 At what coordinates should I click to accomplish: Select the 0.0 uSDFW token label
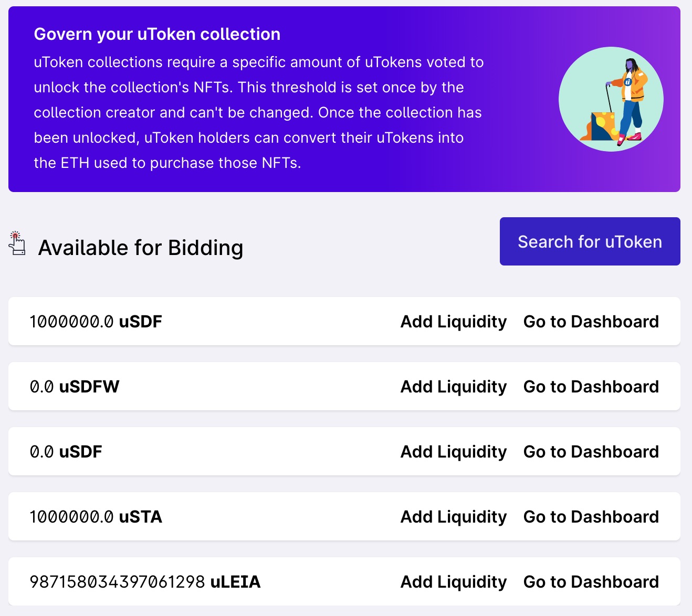tap(75, 387)
